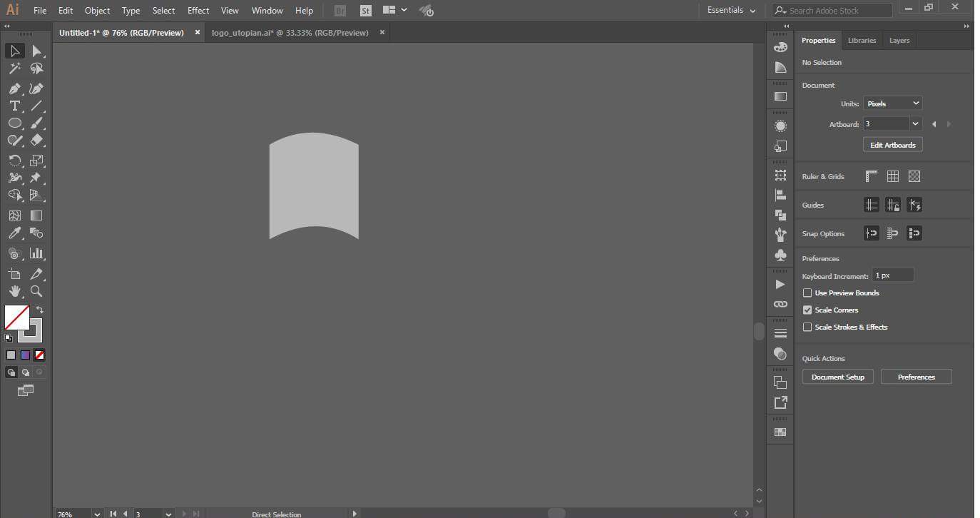980x518 pixels.
Task: Toggle Use Preview Bounds checkbox
Action: coord(807,293)
